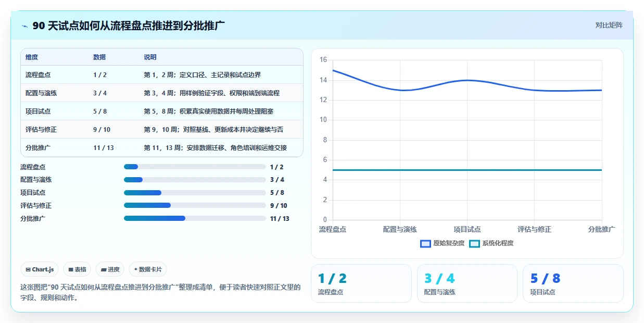Click the 9 / 10 value in table
Viewport: 644px width, 323px height.
[102, 130]
